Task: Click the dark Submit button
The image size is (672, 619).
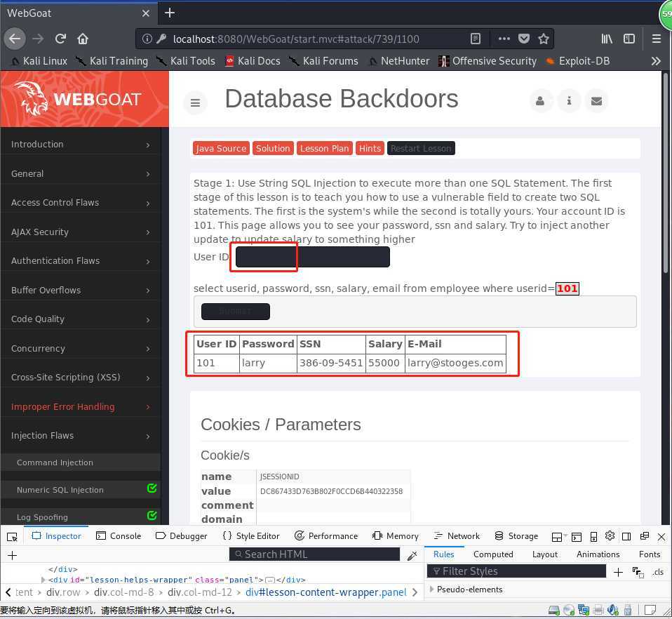Action: click(236, 312)
